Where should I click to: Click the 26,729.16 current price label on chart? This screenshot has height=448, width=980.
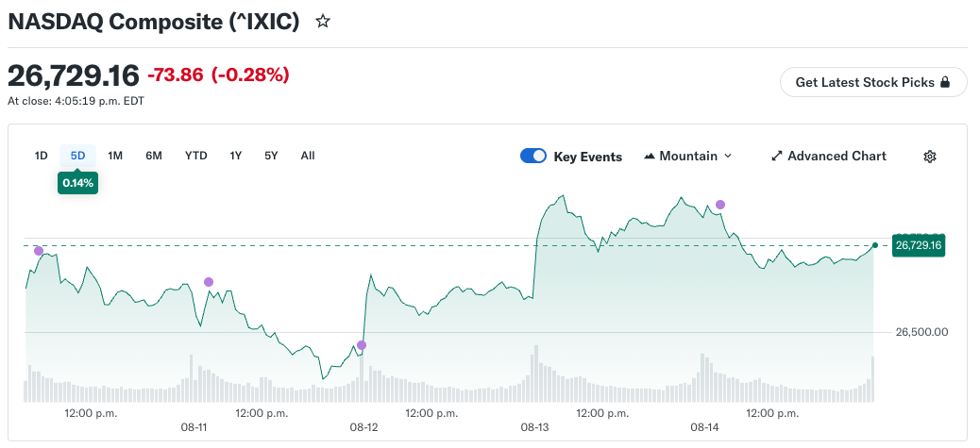point(918,245)
